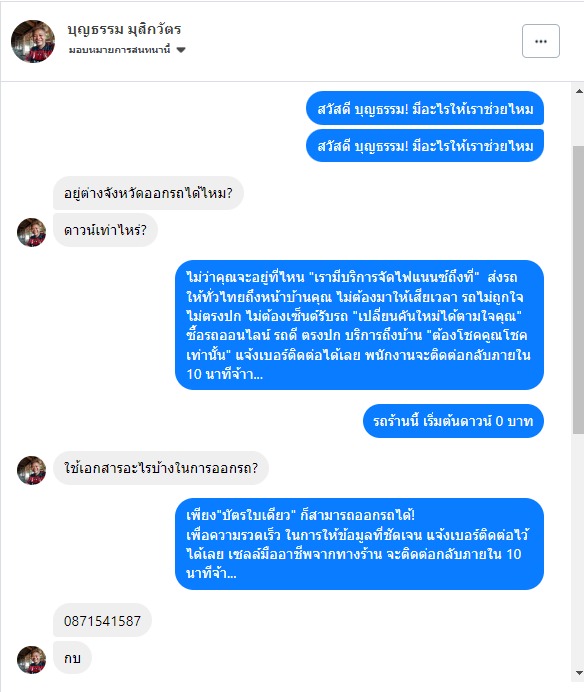Click the short กบ message bubble
The height and width of the screenshot is (692, 584).
pos(72,658)
